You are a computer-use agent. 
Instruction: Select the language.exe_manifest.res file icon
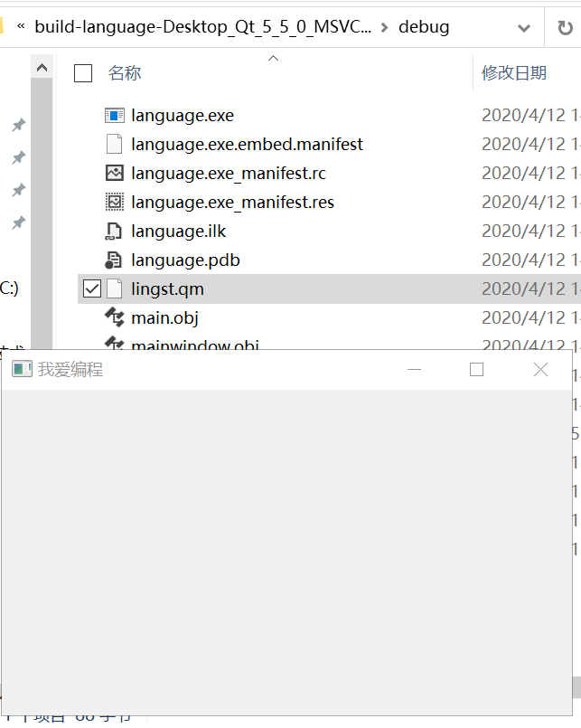[115, 202]
